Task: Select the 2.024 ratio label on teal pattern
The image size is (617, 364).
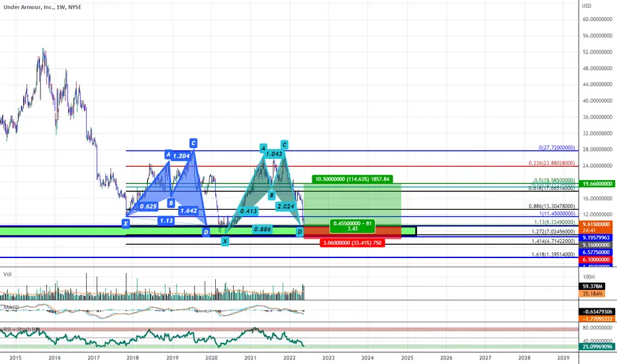Action: coord(286,206)
